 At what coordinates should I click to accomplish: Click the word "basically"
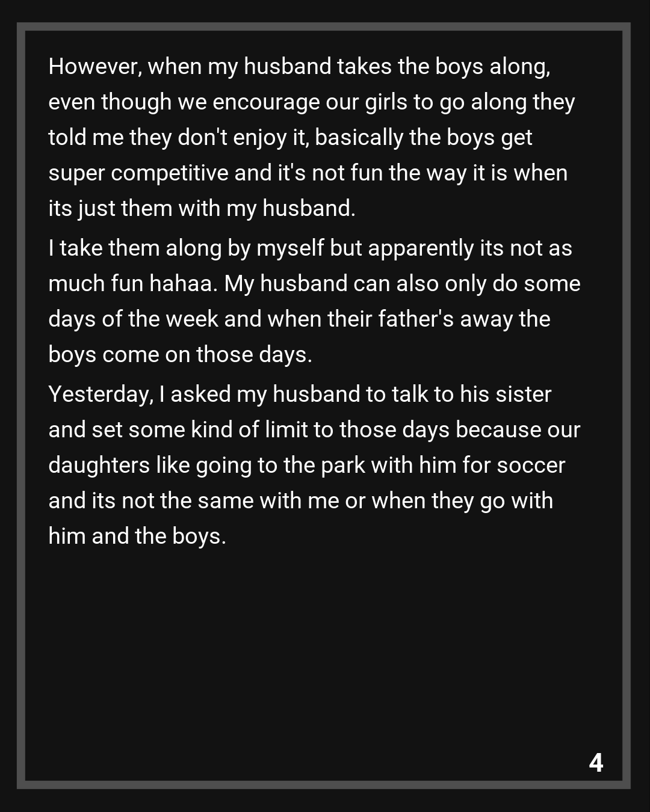pos(359,137)
